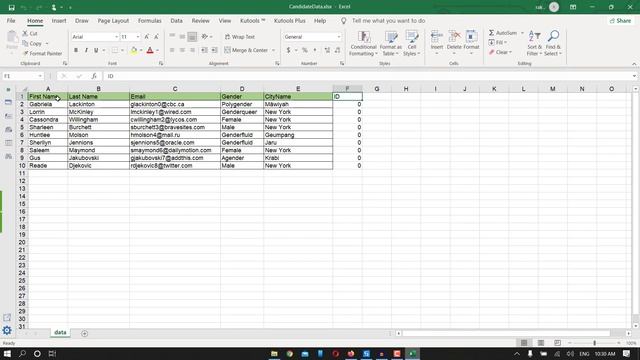This screenshot has width=640, height=360.
Task: Click the Share button
Action: 620,20
